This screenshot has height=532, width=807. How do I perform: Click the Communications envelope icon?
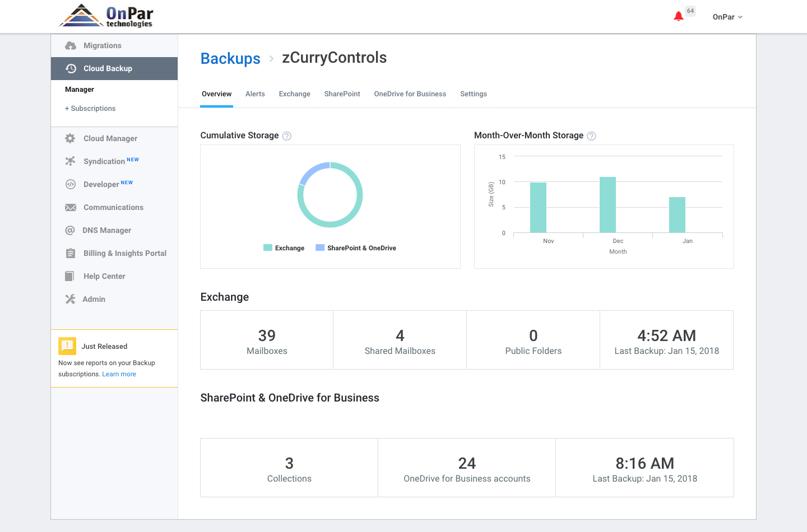71,207
